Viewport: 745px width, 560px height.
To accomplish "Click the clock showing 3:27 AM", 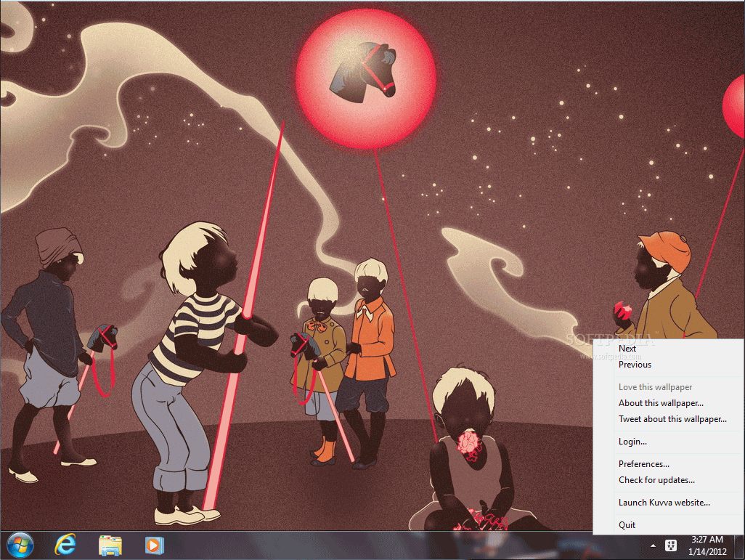I will tap(707, 545).
